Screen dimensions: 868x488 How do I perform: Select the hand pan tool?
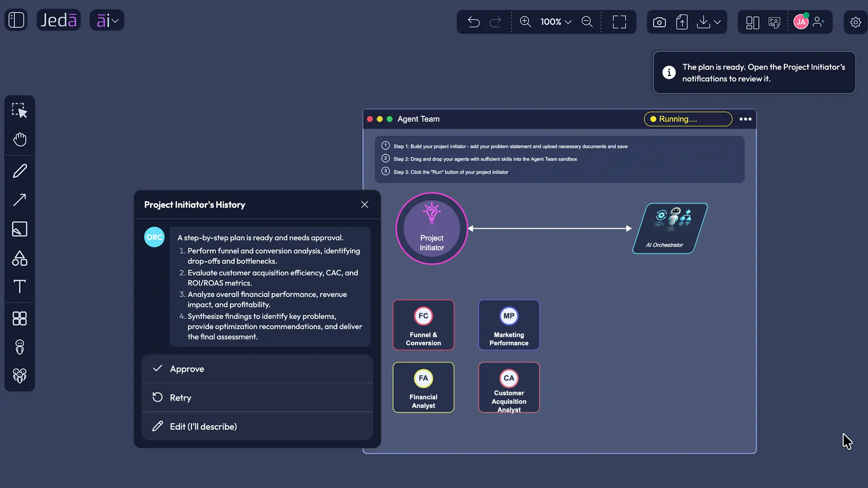19,139
